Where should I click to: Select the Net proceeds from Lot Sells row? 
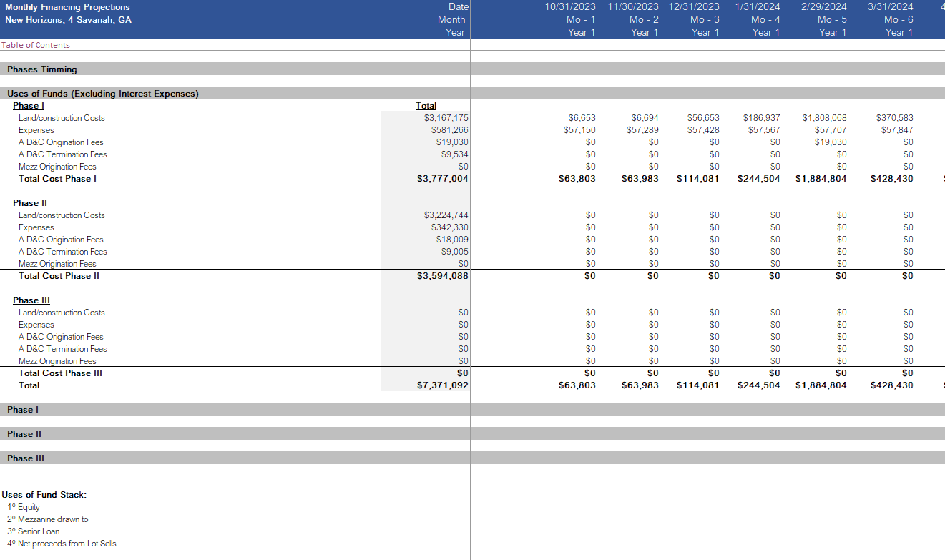(x=62, y=544)
